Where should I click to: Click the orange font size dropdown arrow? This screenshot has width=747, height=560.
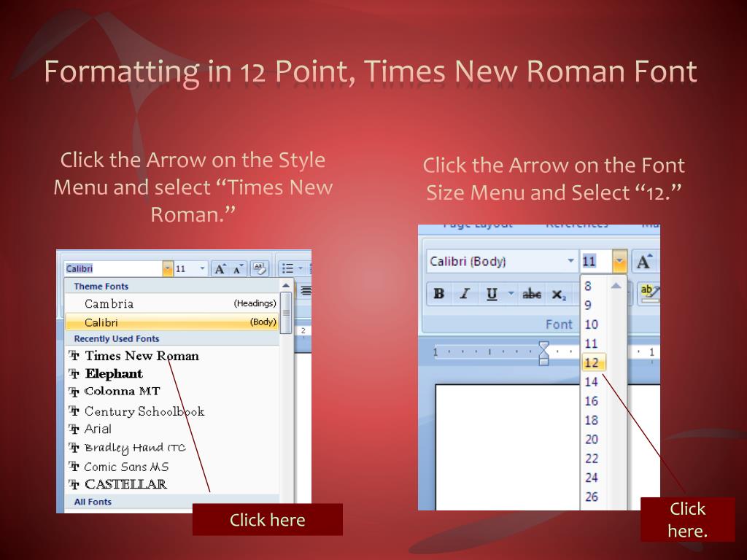(x=619, y=261)
